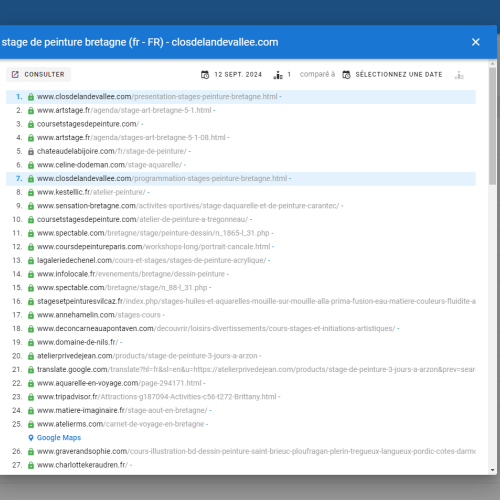Click green lock icon for www.matiere-imaginaire.fr
Viewport: 500px width, 500px height.
(31, 411)
